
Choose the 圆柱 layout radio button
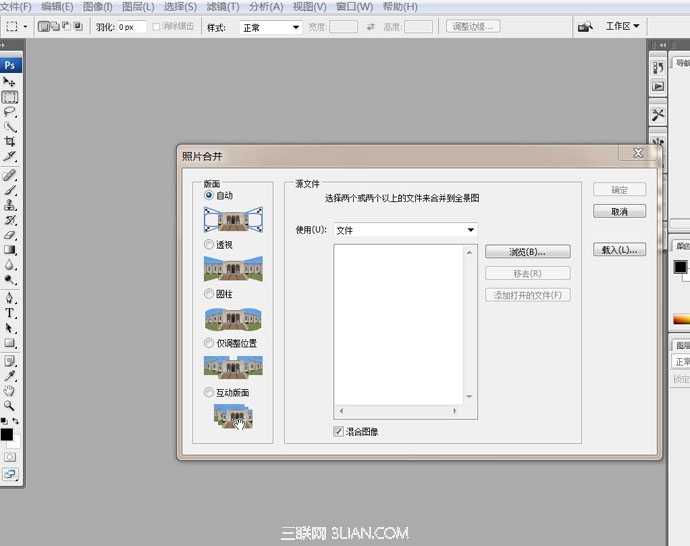(x=209, y=295)
